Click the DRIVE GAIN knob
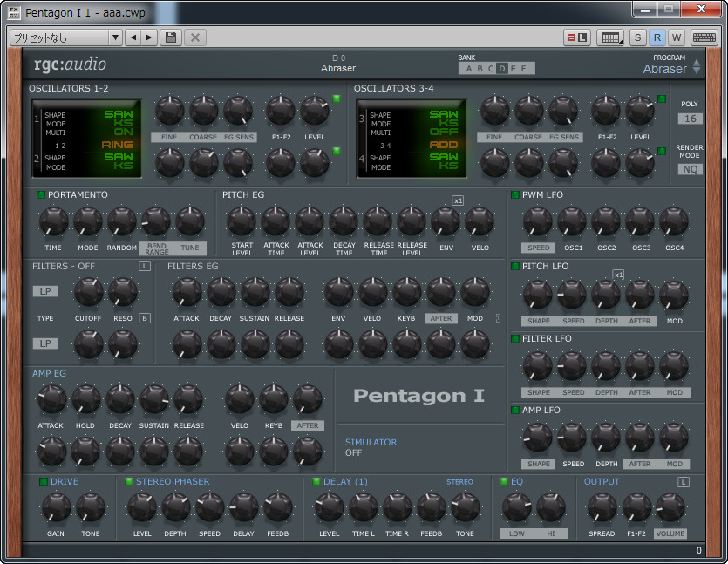 pos(56,507)
